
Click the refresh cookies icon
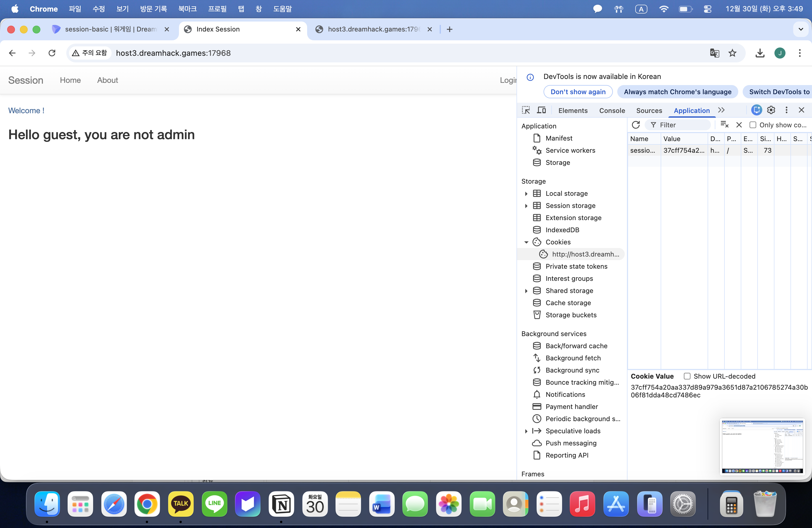click(x=636, y=125)
